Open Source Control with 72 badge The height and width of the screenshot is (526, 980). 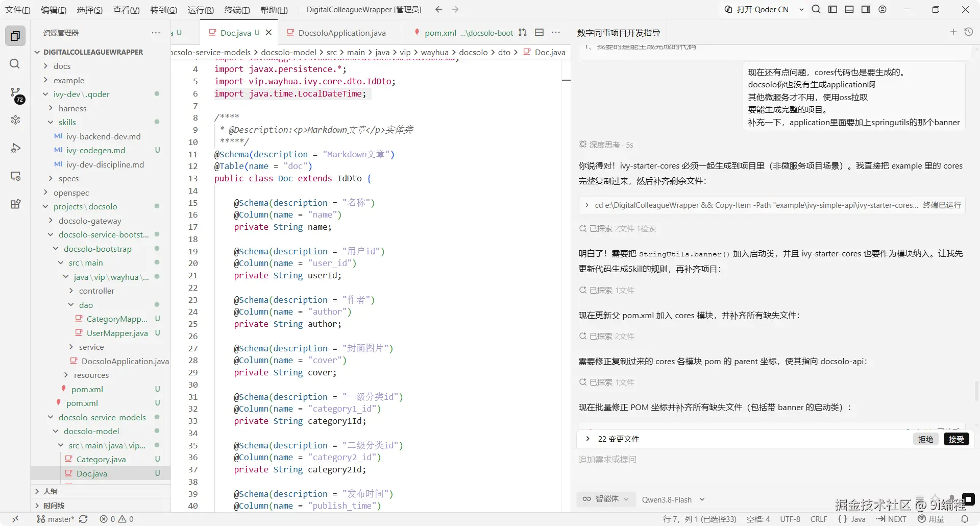tap(16, 93)
